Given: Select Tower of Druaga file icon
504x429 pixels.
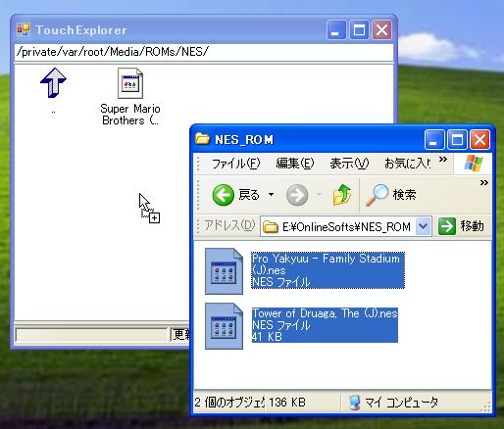Looking at the screenshot, I should [224, 326].
